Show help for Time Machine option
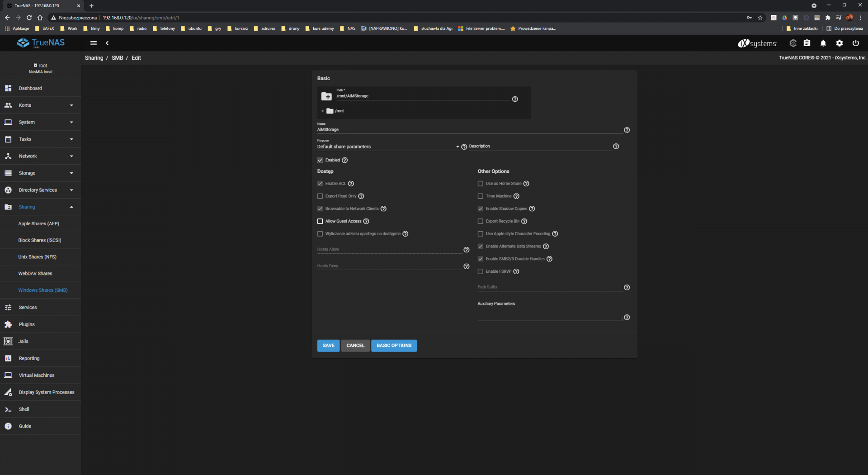 point(517,196)
